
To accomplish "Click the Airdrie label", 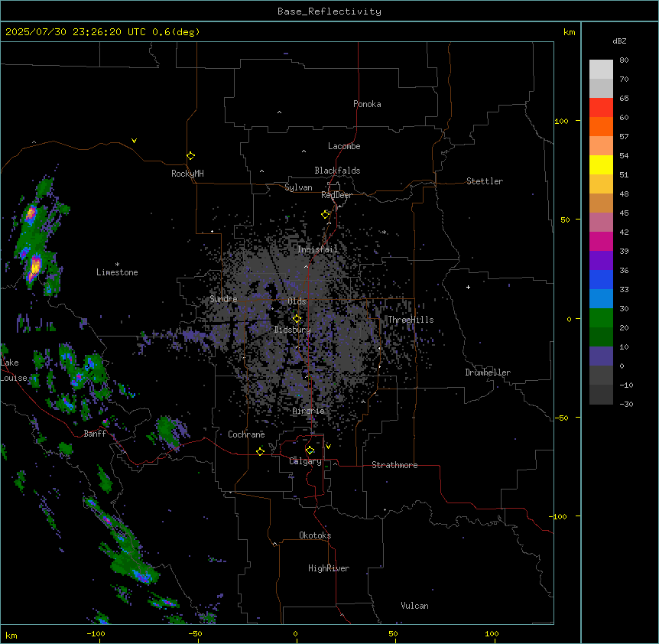I will (308, 411).
